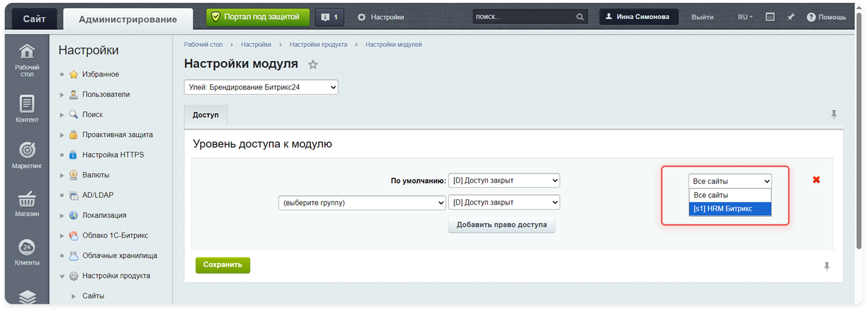The height and width of the screenshot is (311, 868).
Task: Open the module selector Улей: Брендирование Битрикс24
Action: tap(261, 87)
